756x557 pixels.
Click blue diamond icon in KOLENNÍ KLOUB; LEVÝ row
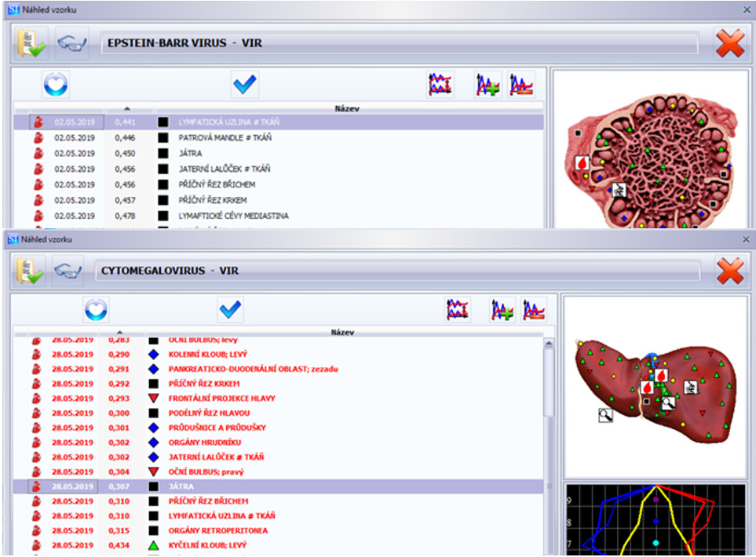[153, 355]
